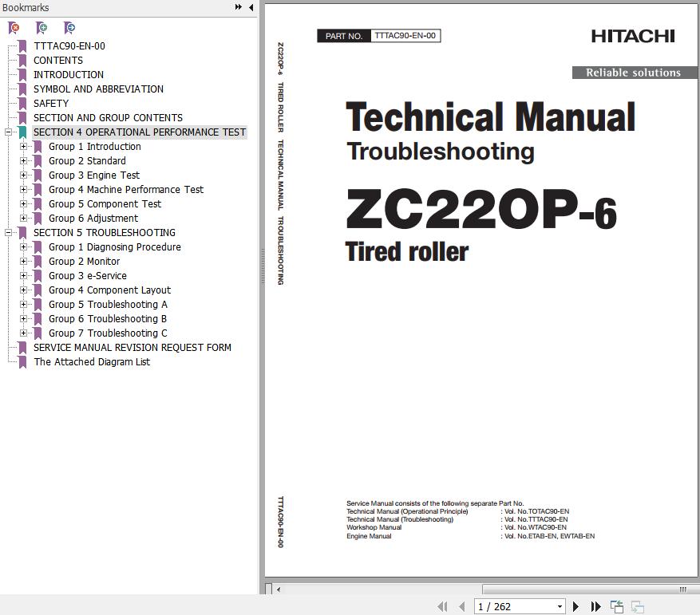
Task: Click the bookmark icon beside SAFETY
Action: (22, 104)
